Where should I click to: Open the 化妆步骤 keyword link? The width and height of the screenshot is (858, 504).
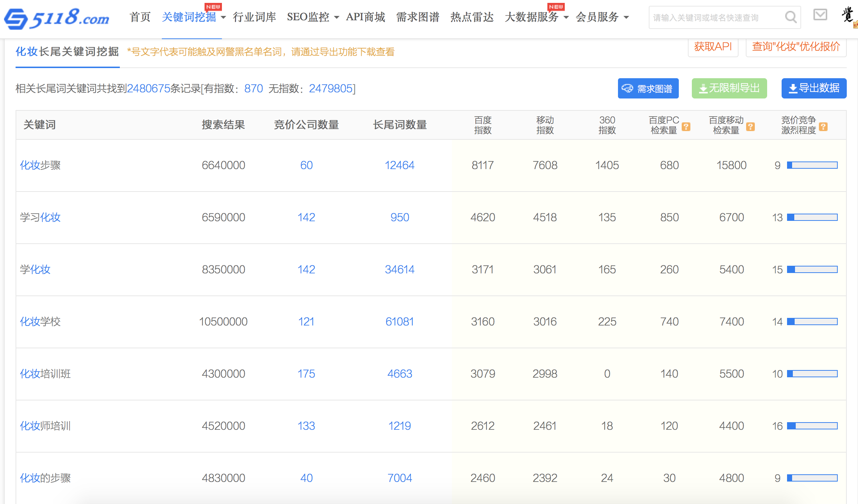tap(40, 165)
